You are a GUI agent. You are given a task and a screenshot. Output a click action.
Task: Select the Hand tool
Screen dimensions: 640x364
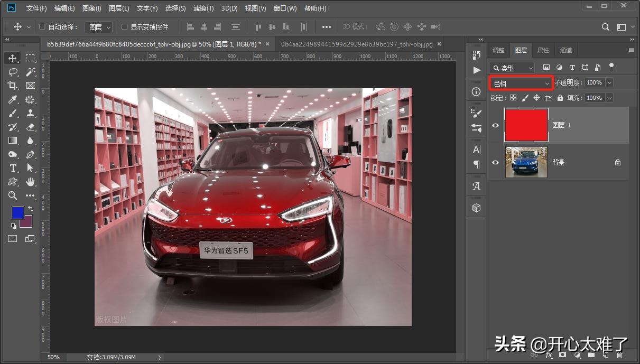click(30, 182)
